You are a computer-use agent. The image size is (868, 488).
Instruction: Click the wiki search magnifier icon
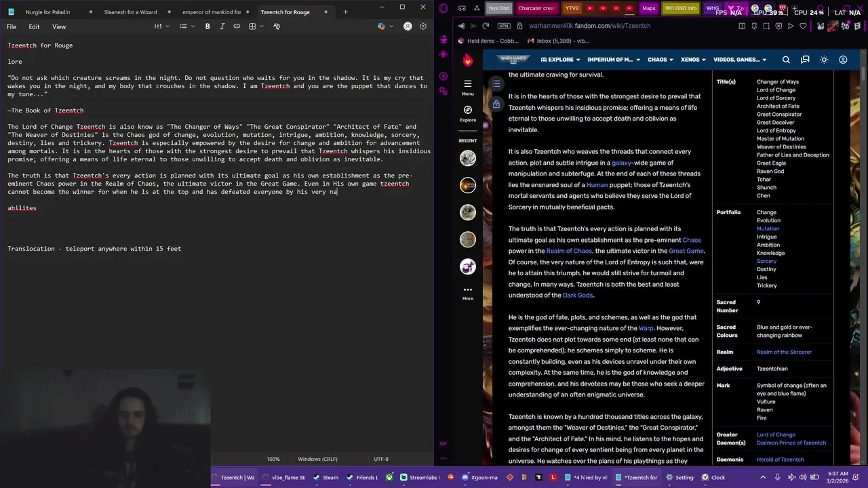tap(786, 60)
